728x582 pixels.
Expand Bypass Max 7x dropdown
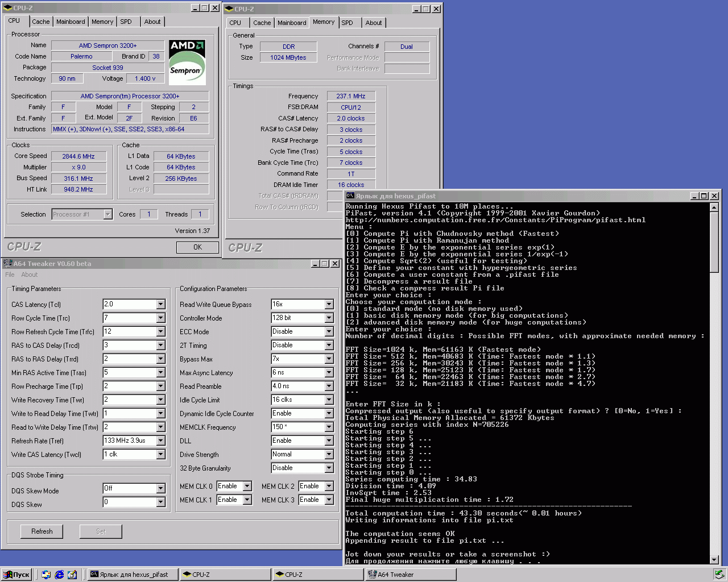(329, 359)
